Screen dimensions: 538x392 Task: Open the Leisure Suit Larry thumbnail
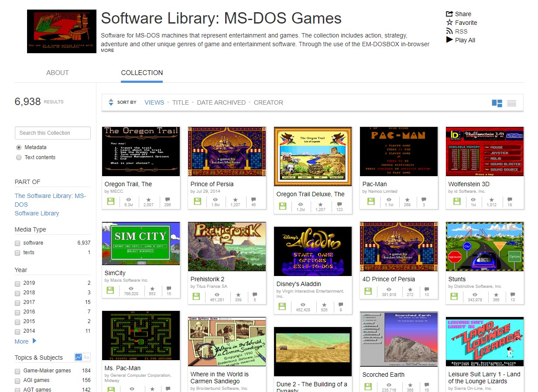(485, 342)
